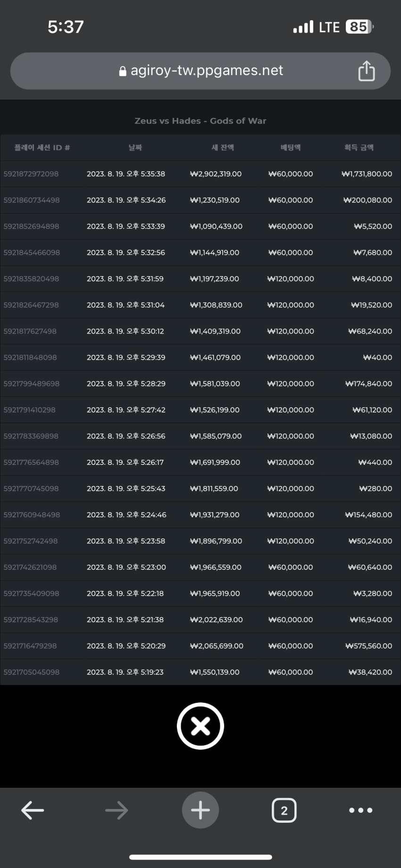Select the 새 잔액 column header
The width and height of the screenshot is (401, 868).
[x=223, y=148]
